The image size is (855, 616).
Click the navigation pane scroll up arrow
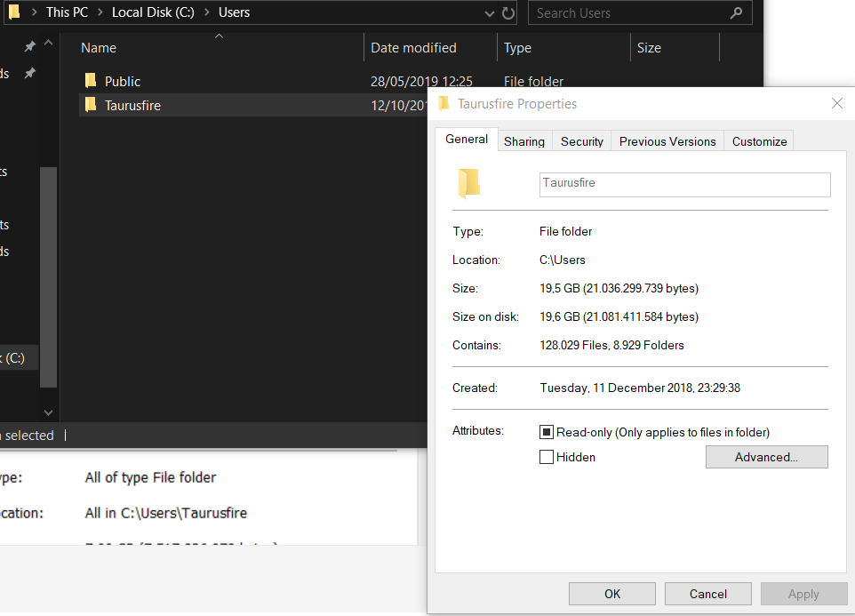[49, 43]
